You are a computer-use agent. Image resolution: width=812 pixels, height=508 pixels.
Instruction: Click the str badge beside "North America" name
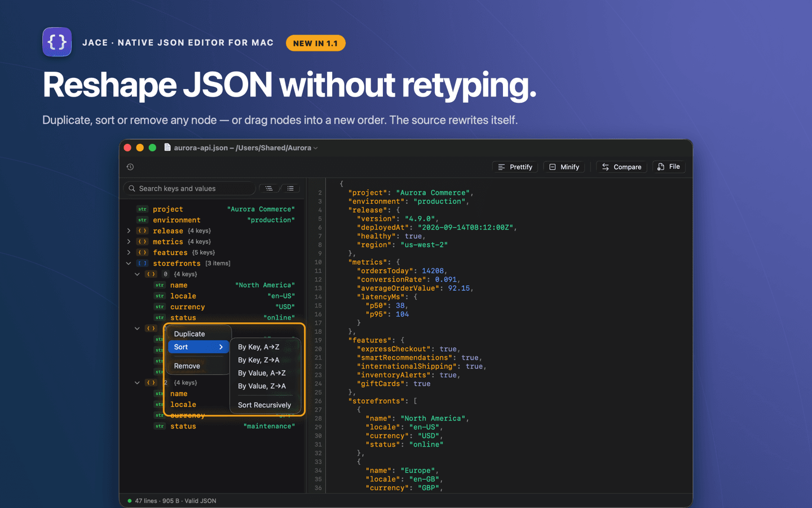[x=160, y=285]
